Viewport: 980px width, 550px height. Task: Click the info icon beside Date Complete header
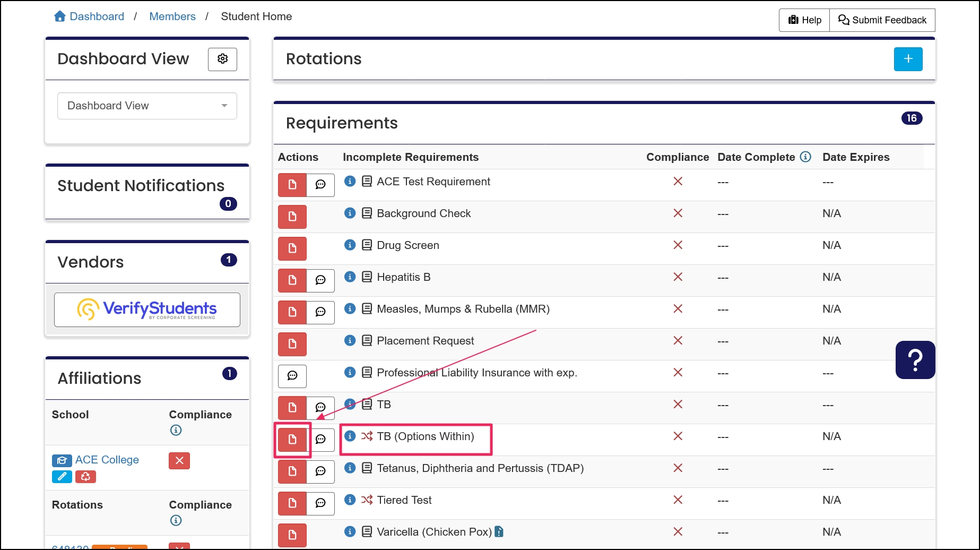point(806,157)
